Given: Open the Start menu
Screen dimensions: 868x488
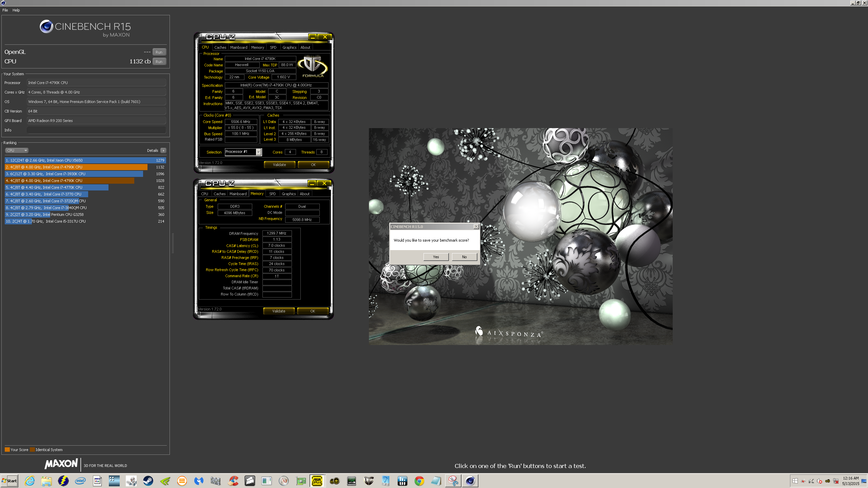Looking at the screenshot, I should [9, 481].
